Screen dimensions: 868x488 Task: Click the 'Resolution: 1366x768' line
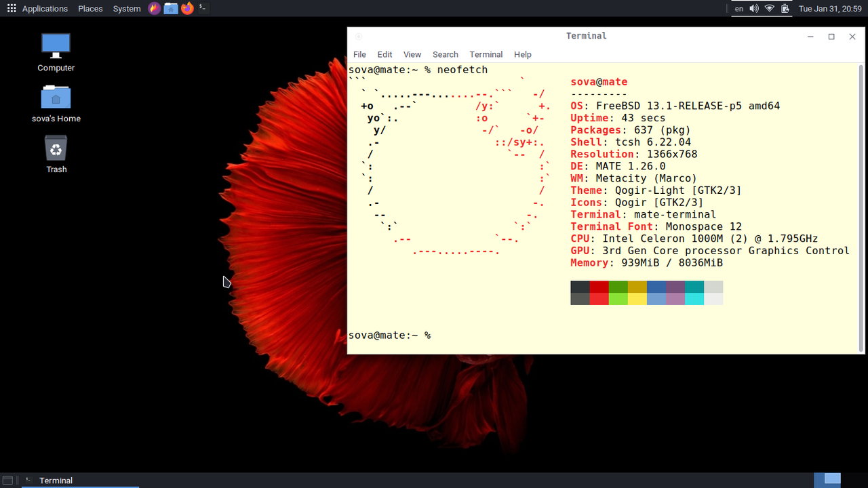tap(634, 154)
